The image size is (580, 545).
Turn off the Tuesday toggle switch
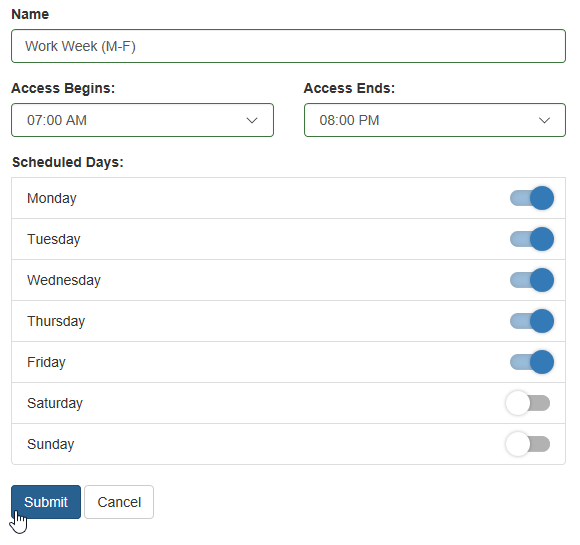point(532,239)
